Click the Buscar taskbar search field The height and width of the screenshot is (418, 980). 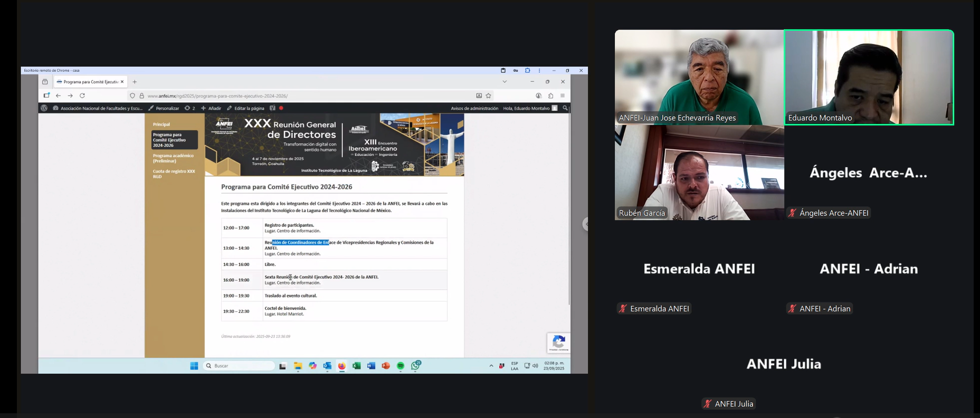pyautogui.click(x=240, y=366)
